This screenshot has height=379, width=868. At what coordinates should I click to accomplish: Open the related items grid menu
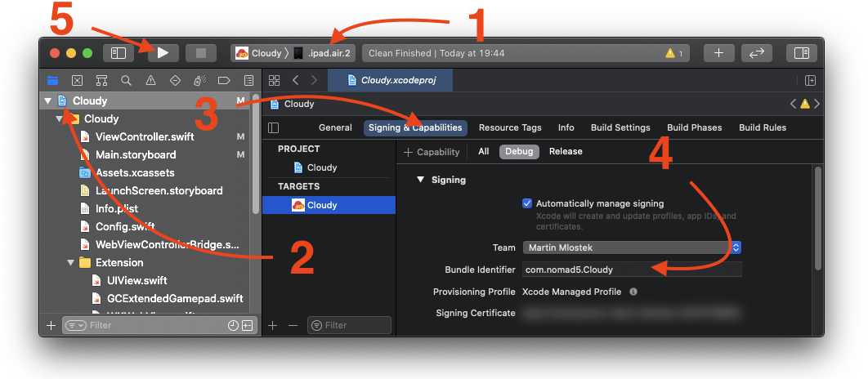pos(274,81)
